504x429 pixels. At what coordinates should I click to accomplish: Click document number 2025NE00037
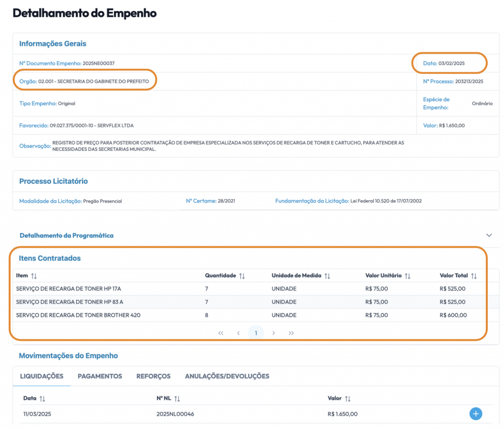pos(98,64)
